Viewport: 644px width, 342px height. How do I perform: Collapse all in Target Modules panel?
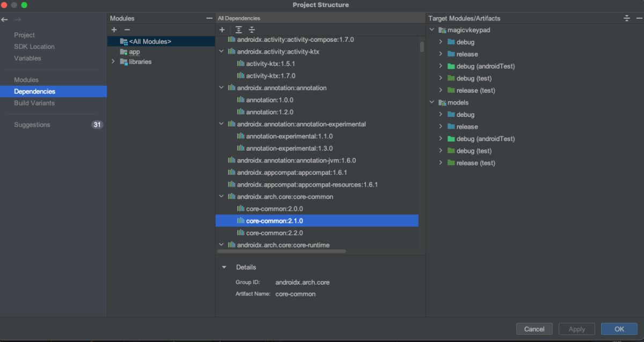click(x=626, y=18)
